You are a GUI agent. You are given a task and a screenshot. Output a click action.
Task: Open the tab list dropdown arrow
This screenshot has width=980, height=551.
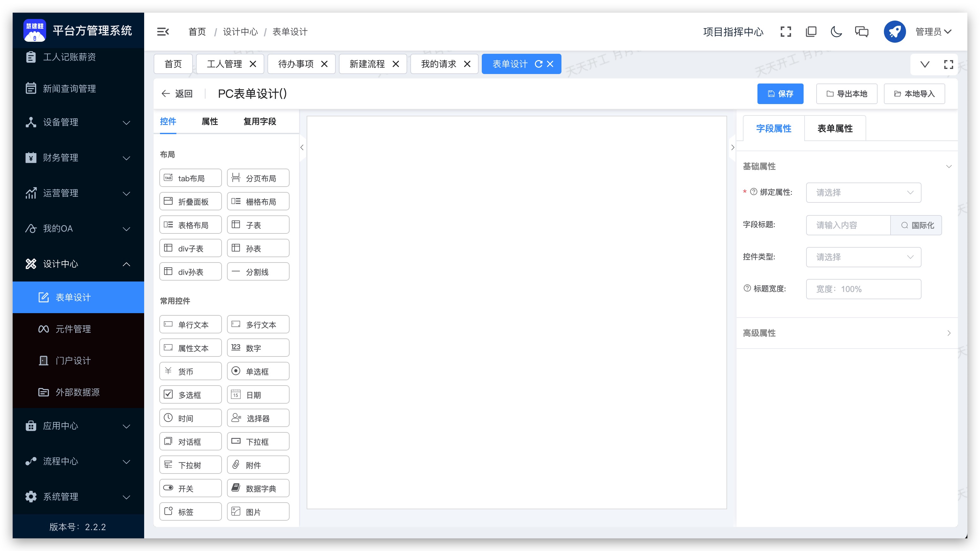click(x=925, y=64)
